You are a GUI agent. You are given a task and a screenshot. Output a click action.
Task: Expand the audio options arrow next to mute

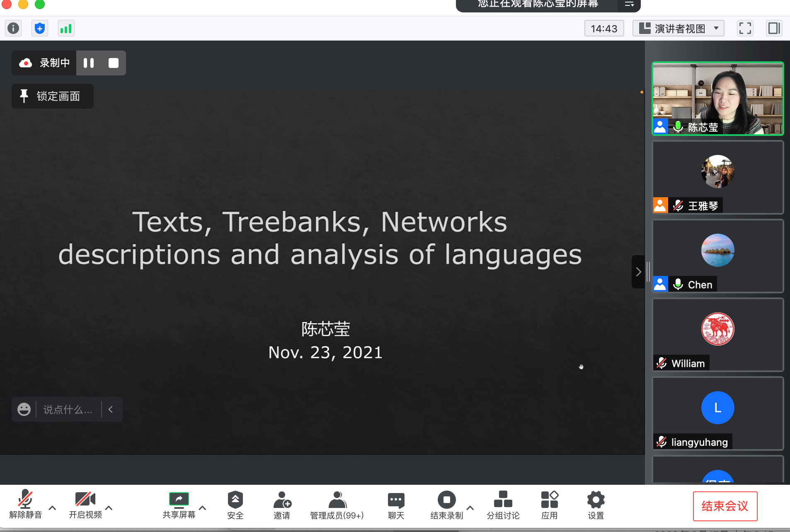pos(53,508)
